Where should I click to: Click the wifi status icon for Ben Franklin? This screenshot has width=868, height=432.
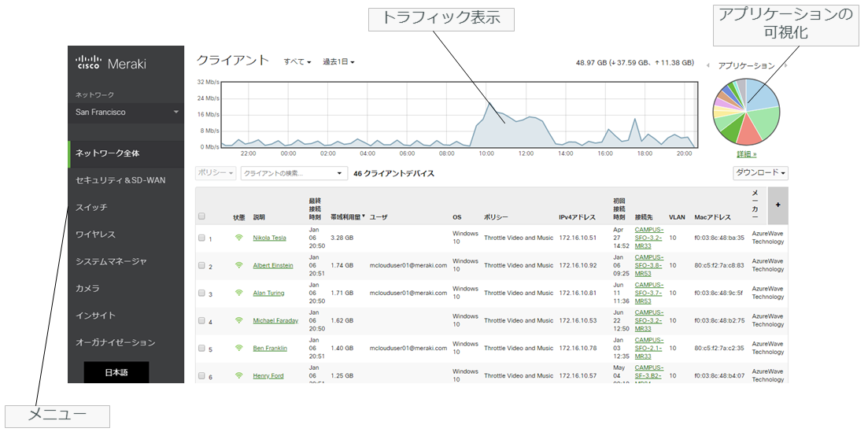pyautogui.click(x=238, y=348)
